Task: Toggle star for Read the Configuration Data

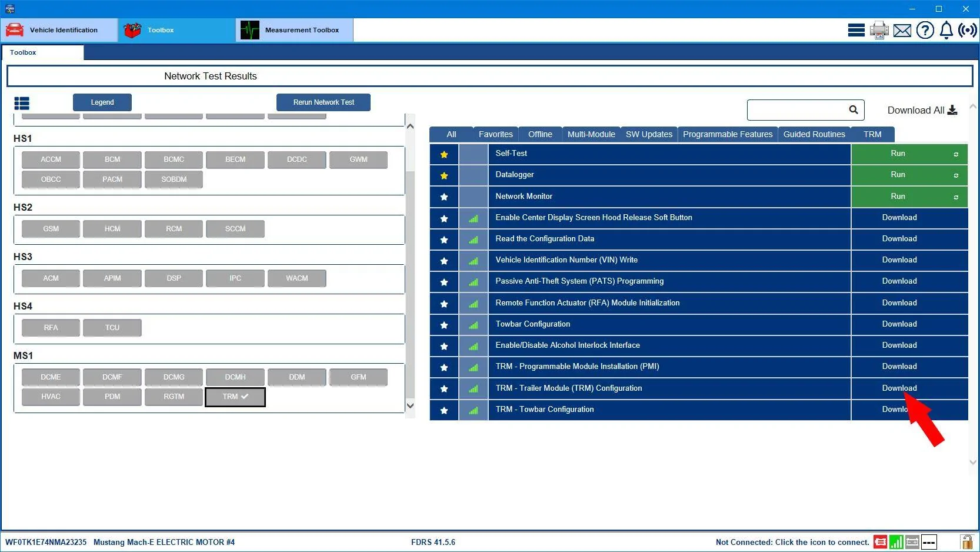Action: [444, 240]
